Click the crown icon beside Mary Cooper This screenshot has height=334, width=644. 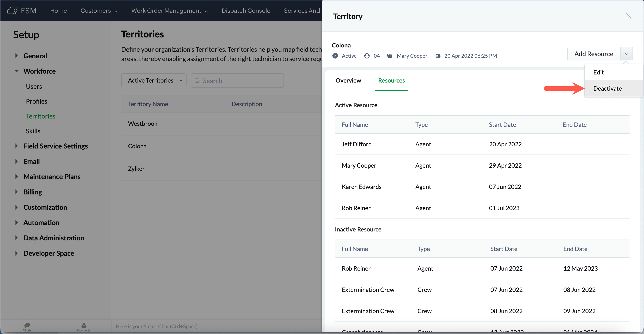(389, 56)
